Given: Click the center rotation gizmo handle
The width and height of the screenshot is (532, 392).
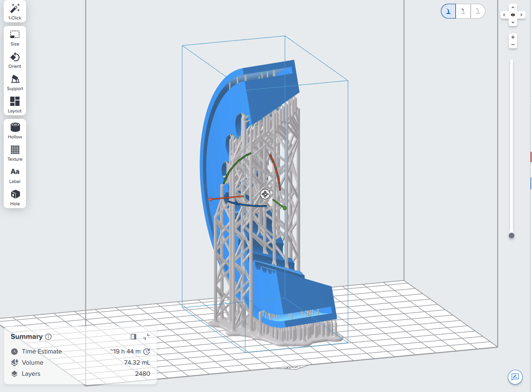Looking at the screenshot, I should [265, 194].
